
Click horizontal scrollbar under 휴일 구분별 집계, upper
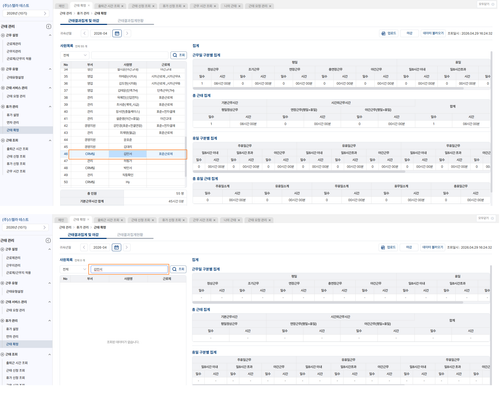click(x=299, y=171)
